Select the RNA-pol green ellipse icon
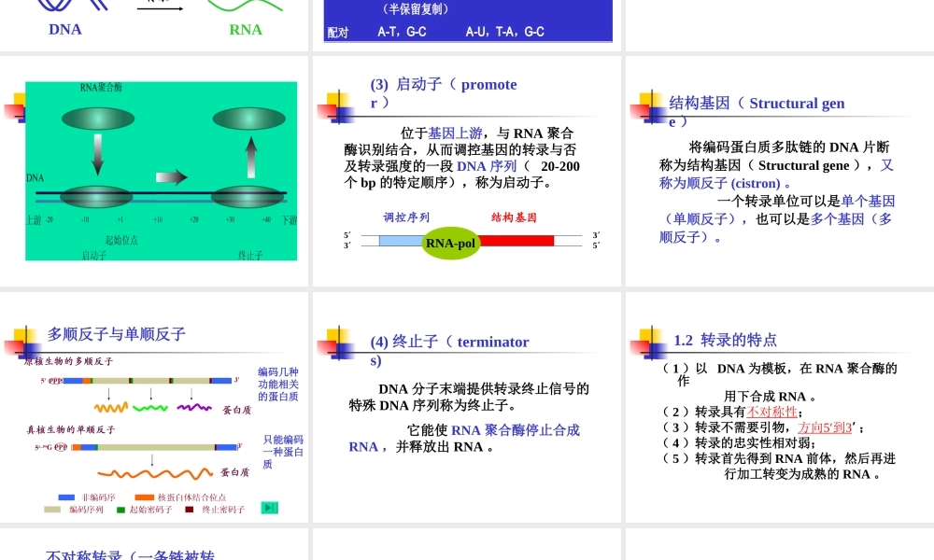The height and width of the screenshot is (560, 934). (x=451, y=244)
